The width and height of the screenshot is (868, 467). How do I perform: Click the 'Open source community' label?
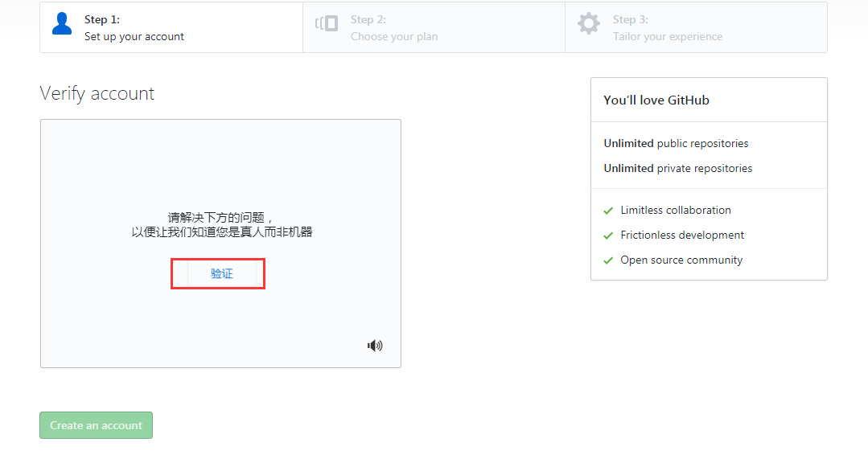pyautogui.click(x=681, y=260)
